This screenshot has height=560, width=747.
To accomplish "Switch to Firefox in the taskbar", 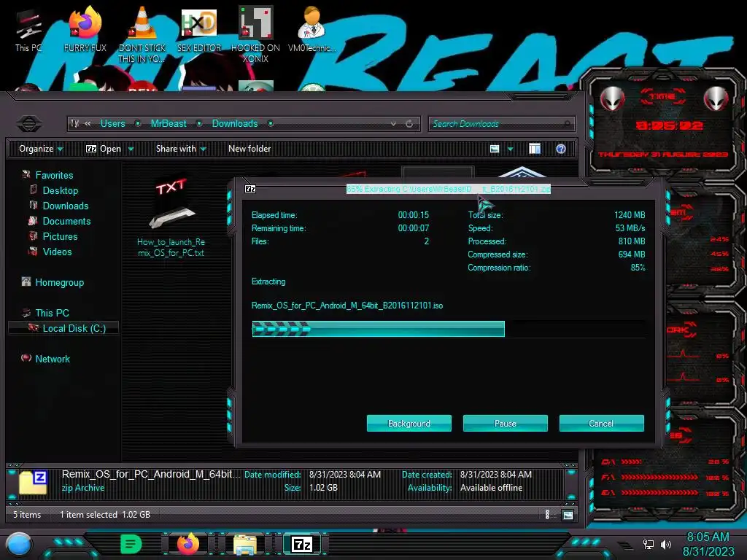I will pyautogui.click(x=187, y=544).
